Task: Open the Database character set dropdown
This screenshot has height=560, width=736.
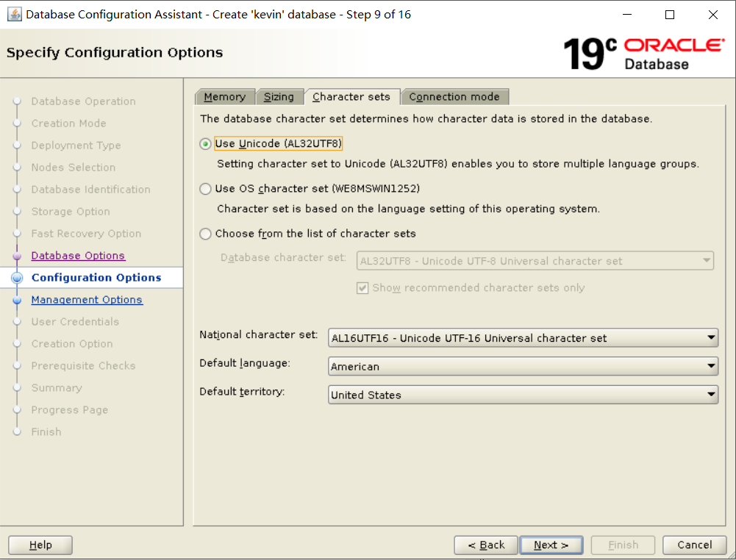Action: [535, 261]
